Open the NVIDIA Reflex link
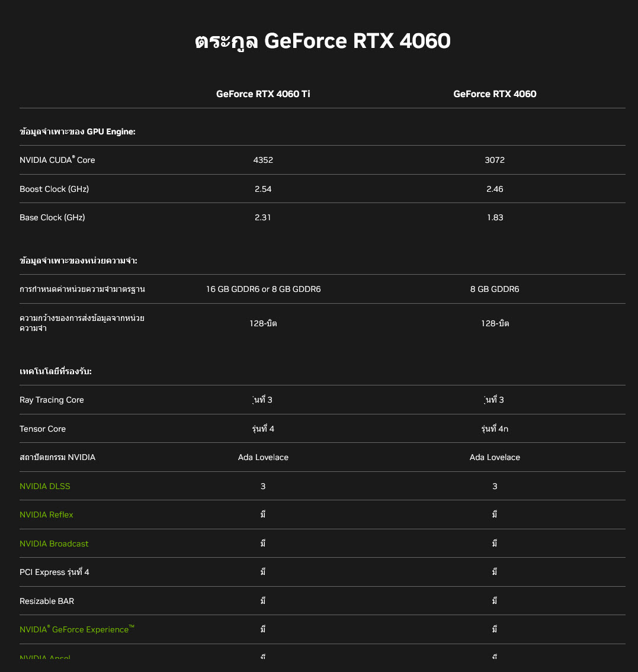638x672 pixels. 46,515
